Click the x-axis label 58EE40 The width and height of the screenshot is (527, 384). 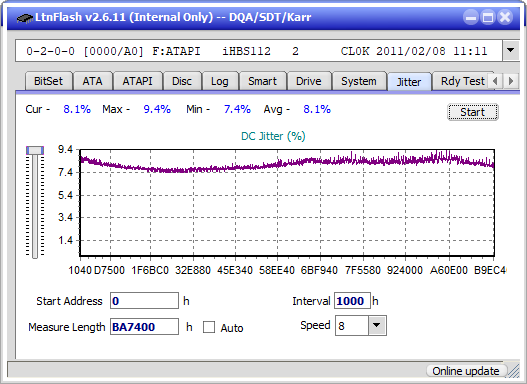point(277,270)
